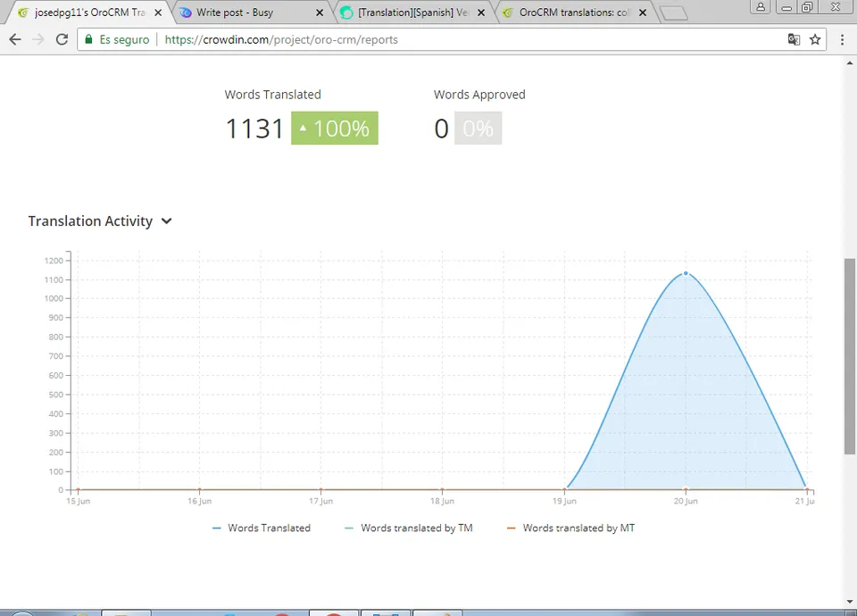Click the 17 Jun axis label
The width and height of the screenshot is (857, 616).
[x=320, y=501]
